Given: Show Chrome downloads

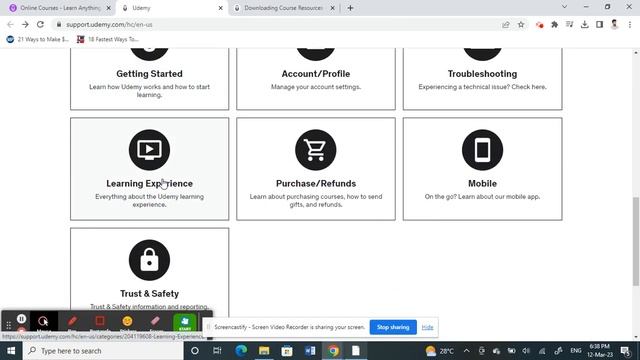Looking at the screenshot, I should pyautogui.click(x=584, y=24).
